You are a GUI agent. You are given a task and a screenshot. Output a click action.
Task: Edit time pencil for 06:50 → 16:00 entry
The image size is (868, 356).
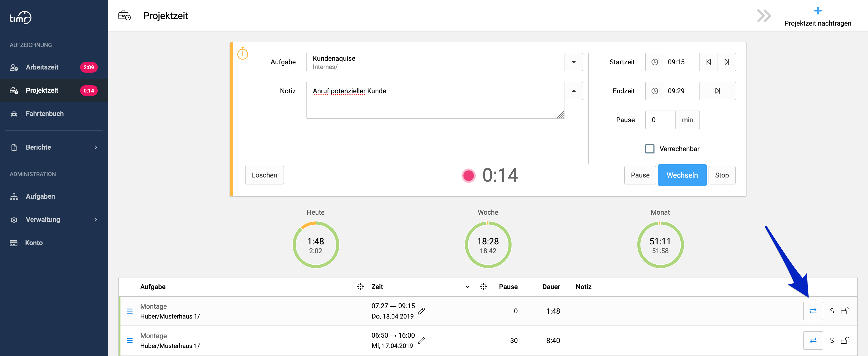(x=421, y=340)
